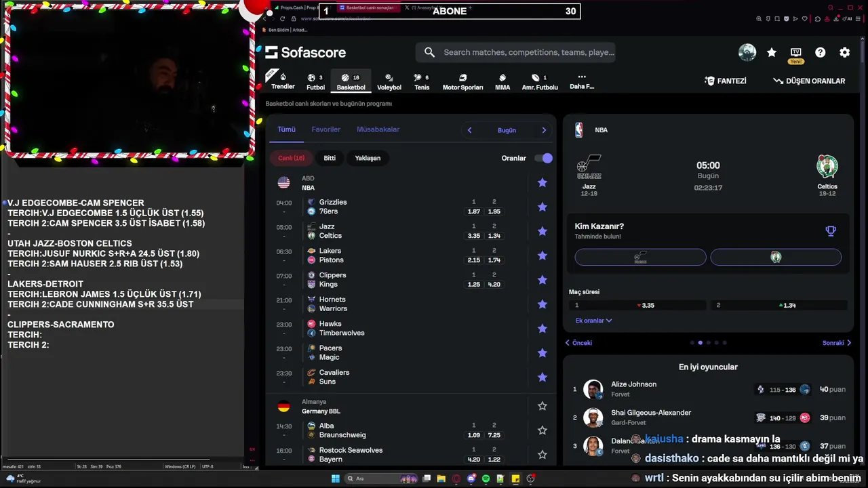The image size is (868, 488).
Task: Select the Tenis sport icon
Action: pos(422,81)
